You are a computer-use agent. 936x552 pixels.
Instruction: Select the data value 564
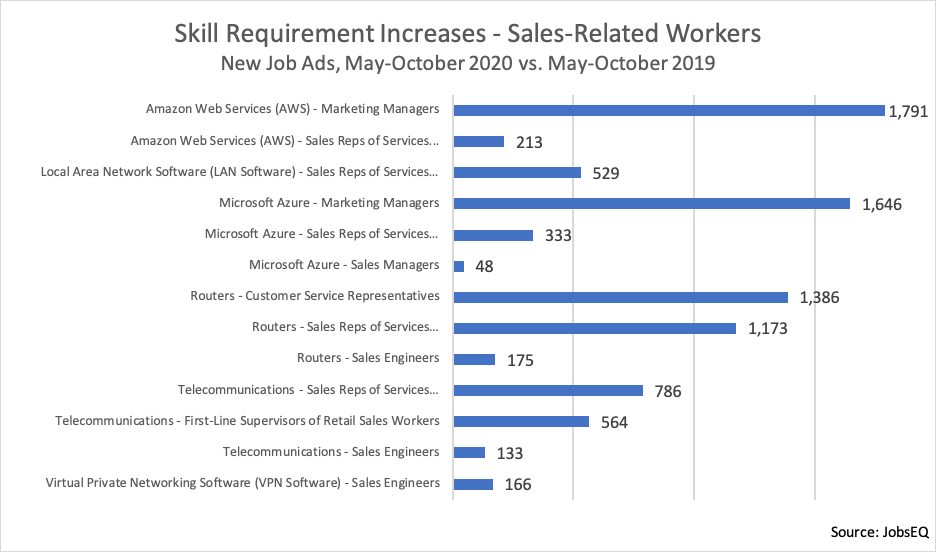614,423
